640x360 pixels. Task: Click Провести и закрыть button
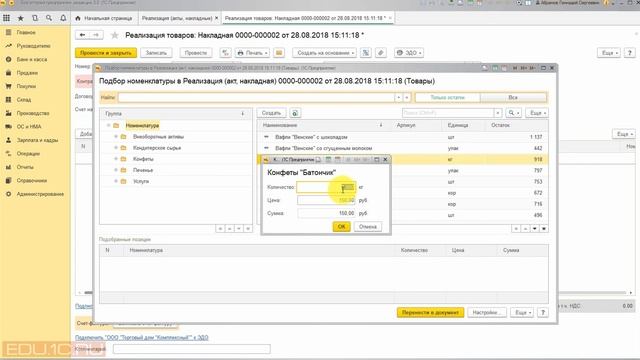coord(106,53)
